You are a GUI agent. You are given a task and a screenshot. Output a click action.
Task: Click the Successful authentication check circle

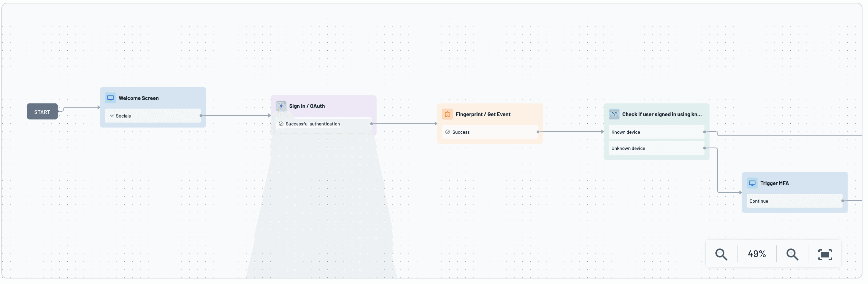coord(281,124)
